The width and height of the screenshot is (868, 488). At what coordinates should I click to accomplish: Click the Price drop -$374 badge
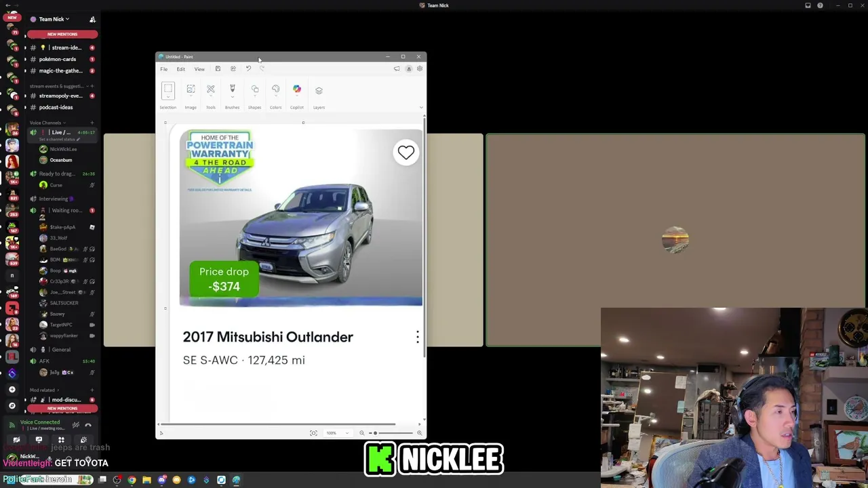click(224, 279)
